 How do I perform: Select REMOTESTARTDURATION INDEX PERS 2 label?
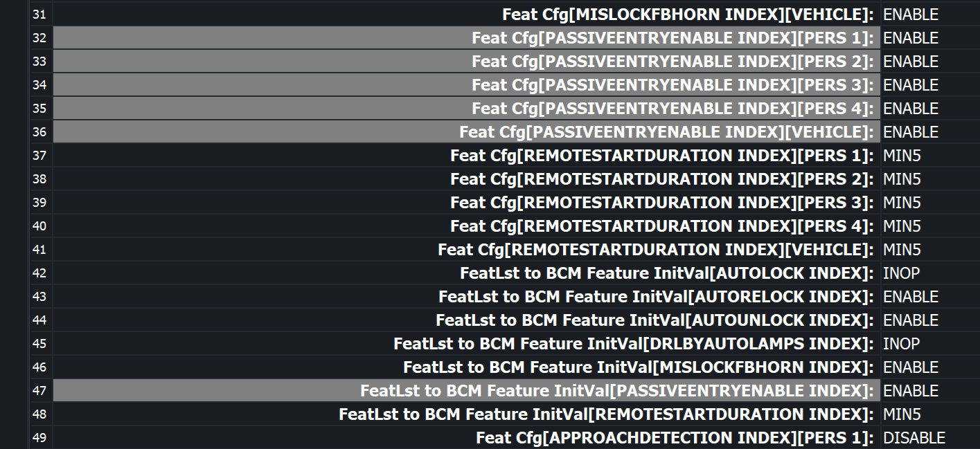661,179
